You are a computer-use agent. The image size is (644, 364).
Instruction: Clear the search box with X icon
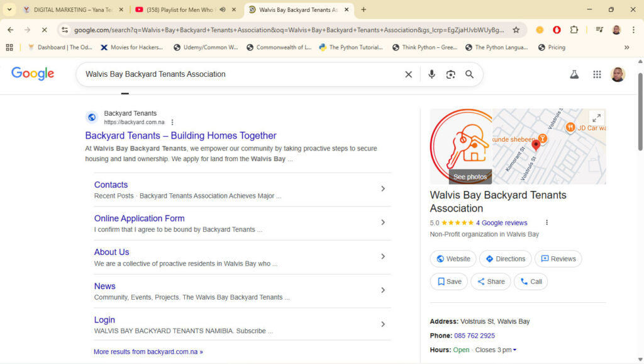[x=408, y=74]
